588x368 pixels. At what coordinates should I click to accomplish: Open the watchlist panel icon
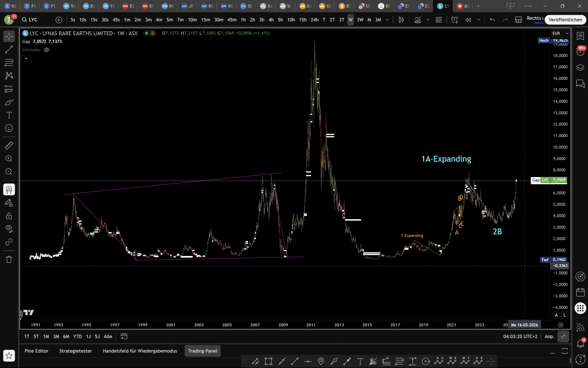(x=580, y=36)
